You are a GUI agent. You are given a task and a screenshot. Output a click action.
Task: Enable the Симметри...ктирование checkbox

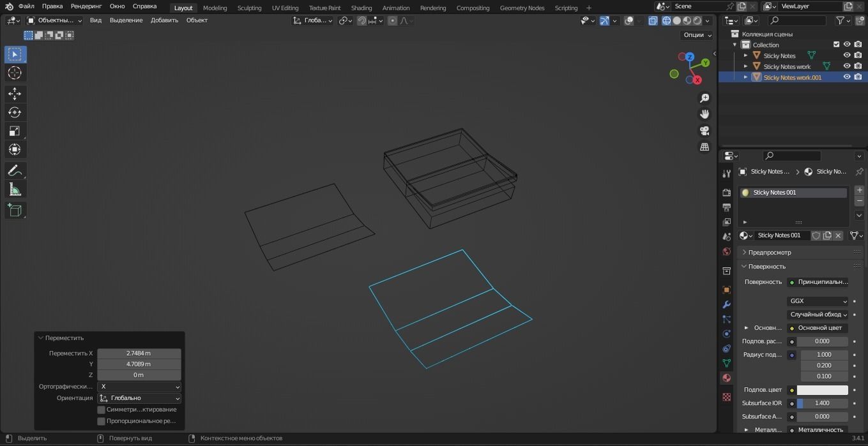tap(101, 409)
